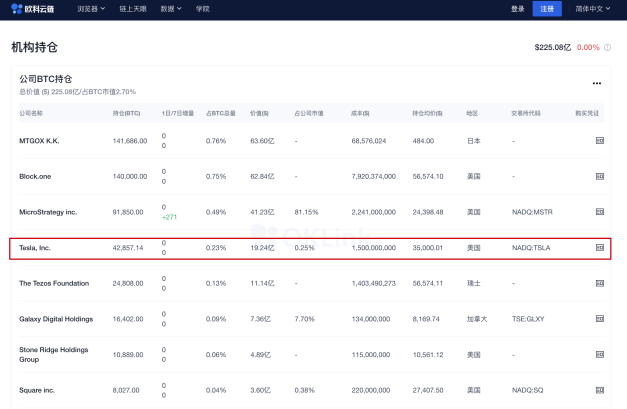This screenshot has height=409, width=627.
Task: Click the 公司名称 column header
Action: tap(31, 113)
